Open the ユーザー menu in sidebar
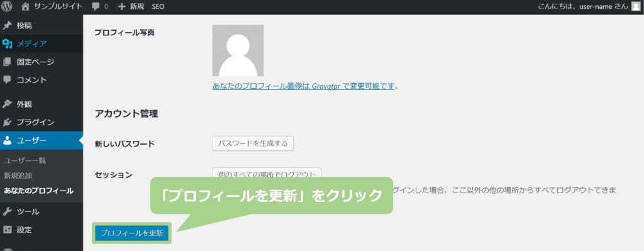Image resolution: width=644 pixels, height=251 pixels. pos(42,140)
